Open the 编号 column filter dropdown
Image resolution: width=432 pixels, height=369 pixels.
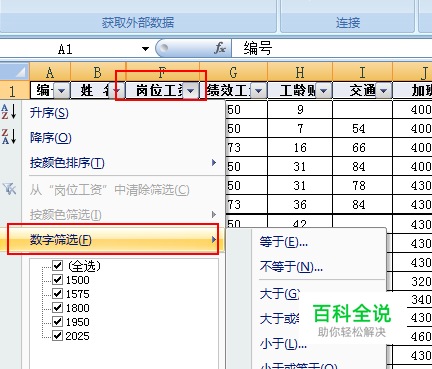[62, 90]
